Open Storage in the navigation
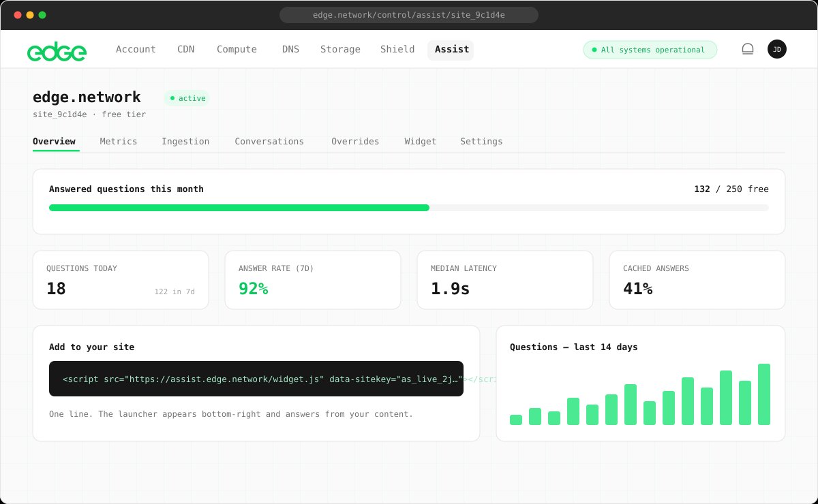This screenshot has height=504, width=818. 340,50
